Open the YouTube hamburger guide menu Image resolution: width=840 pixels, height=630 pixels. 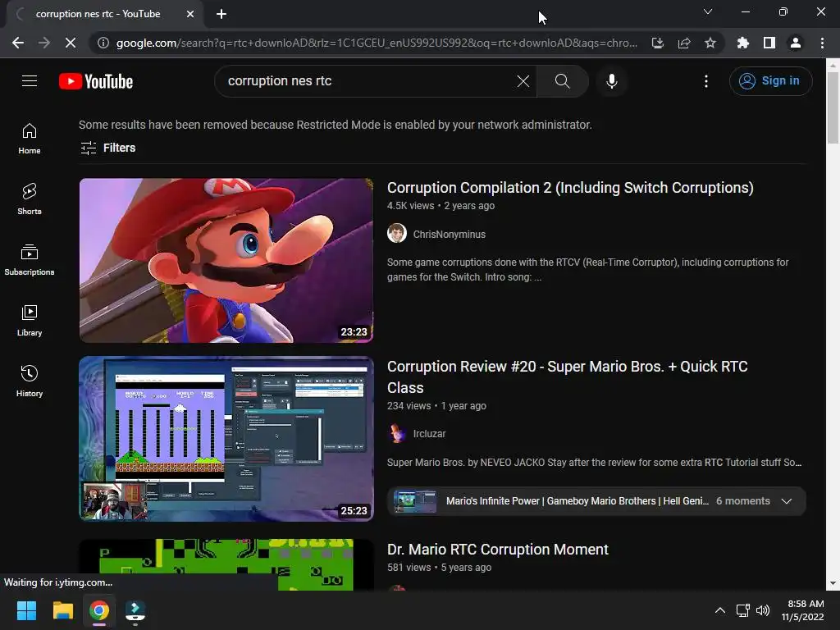tap(30, 81)
